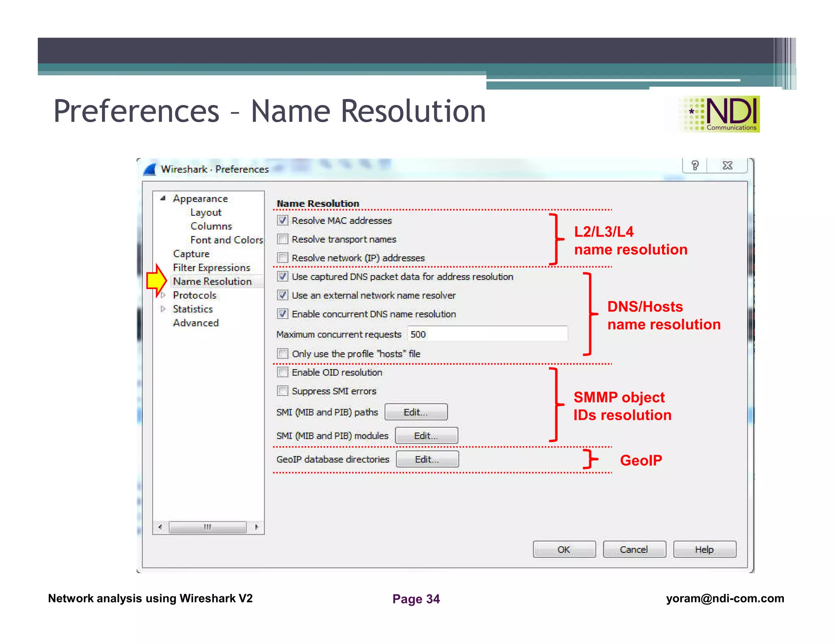Check Only use the profile hosts file
Image resolution: width=834 pixels, height=644 pixels.
(x=283, y=353)
